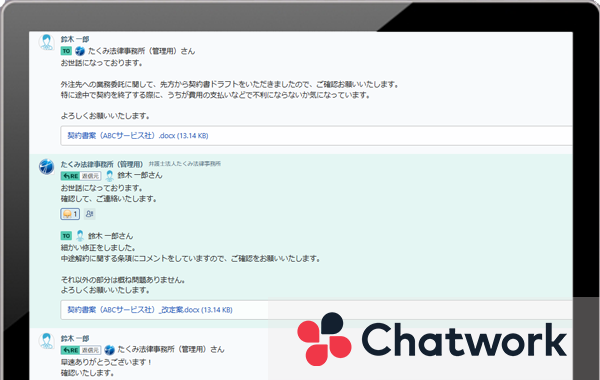
Task: Open the reaction users list icon
Action: 90,214
